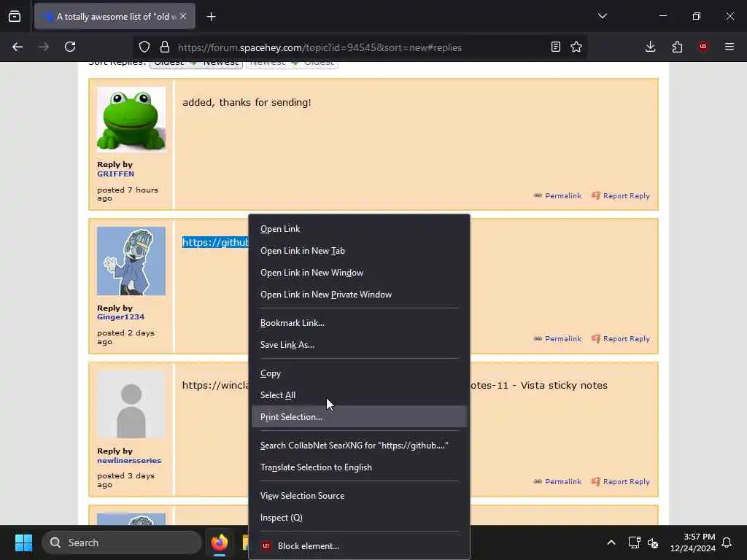Viewport: 747px width, 560px height.
Task: Select the spacehey forum tab
Action: 115,17
